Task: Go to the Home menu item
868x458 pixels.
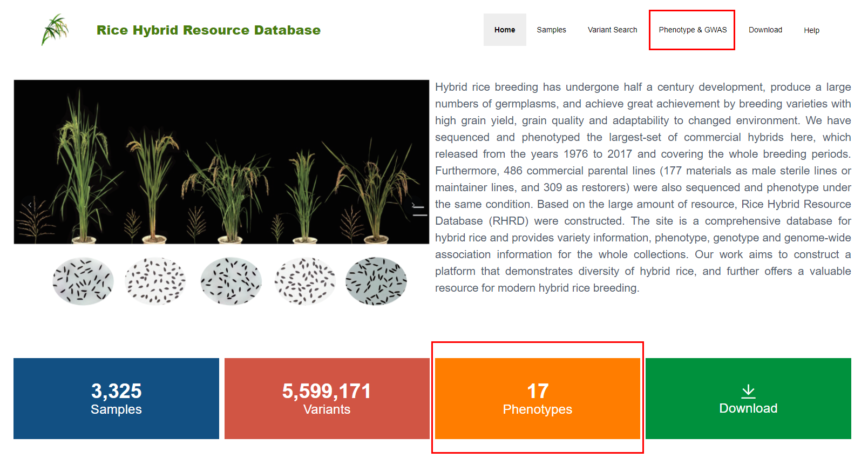Action: pyautogui.click(x=505, y=30)
